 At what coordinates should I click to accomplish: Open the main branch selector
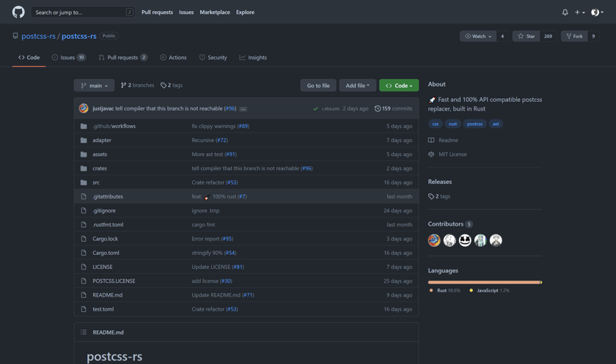pos(94,86)
